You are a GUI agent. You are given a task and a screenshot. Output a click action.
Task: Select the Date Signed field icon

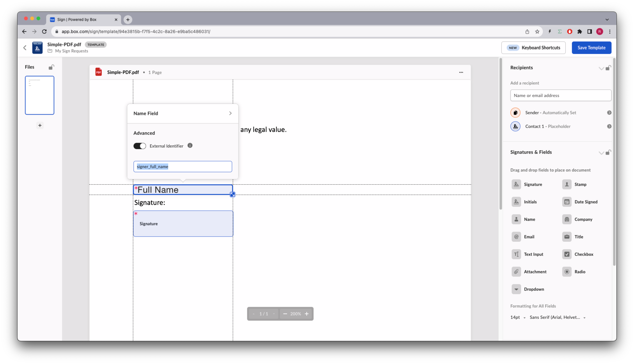pos(567,202)
